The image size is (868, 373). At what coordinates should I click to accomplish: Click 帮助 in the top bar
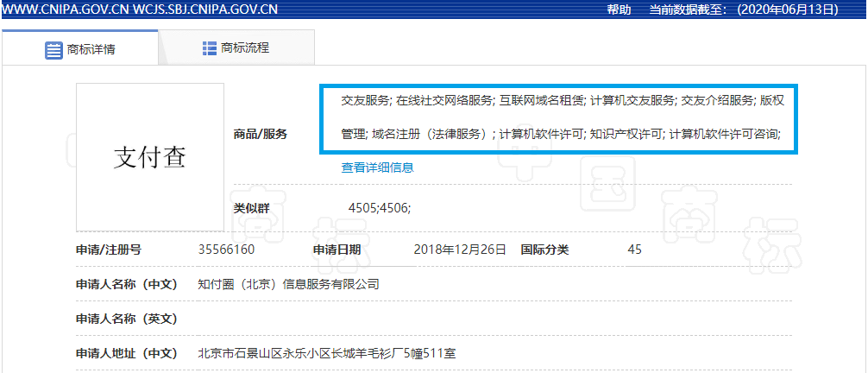point(619,9)
